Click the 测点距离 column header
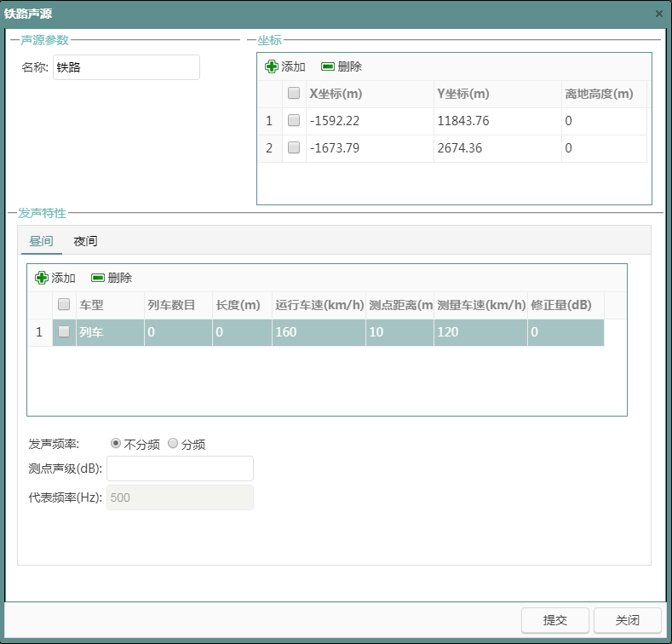The width and height of the screenshot is (672, 644). pyautogui.click(x=399, y=305)
